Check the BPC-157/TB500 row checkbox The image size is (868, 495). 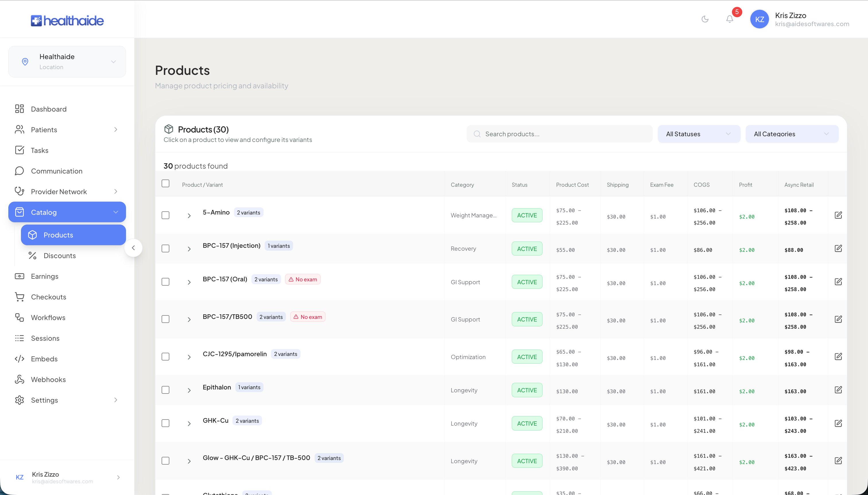[x=165, y=319]
